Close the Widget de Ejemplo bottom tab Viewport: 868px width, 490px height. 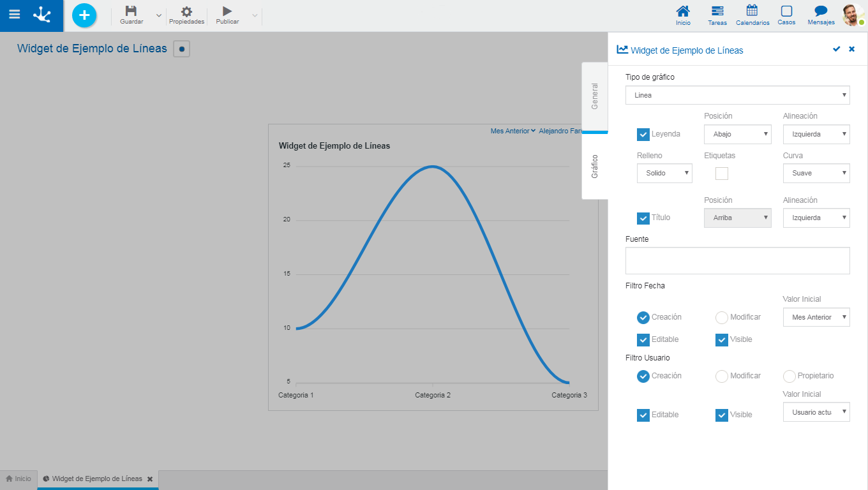[x=150, y=479]
